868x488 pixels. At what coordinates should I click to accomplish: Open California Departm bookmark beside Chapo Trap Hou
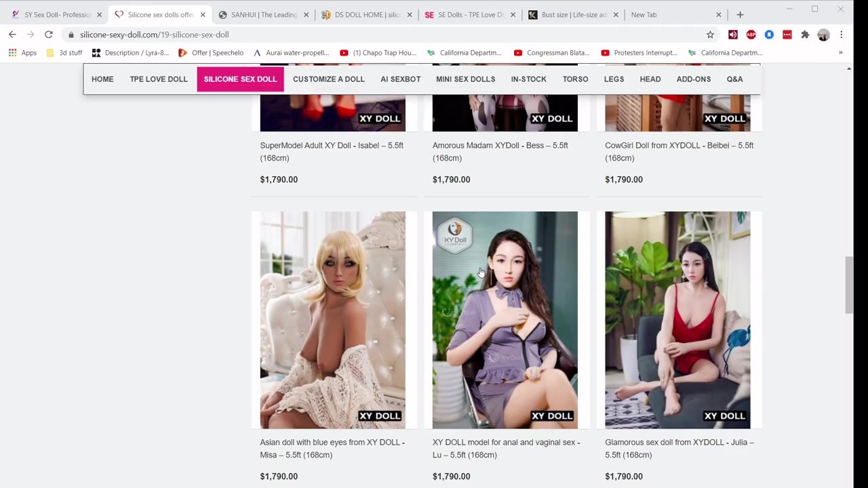coord(465,53)
